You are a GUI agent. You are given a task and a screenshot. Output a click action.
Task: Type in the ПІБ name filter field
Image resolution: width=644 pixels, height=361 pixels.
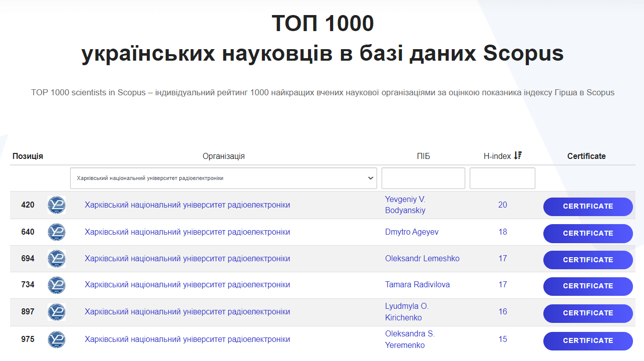pos(423,178)
